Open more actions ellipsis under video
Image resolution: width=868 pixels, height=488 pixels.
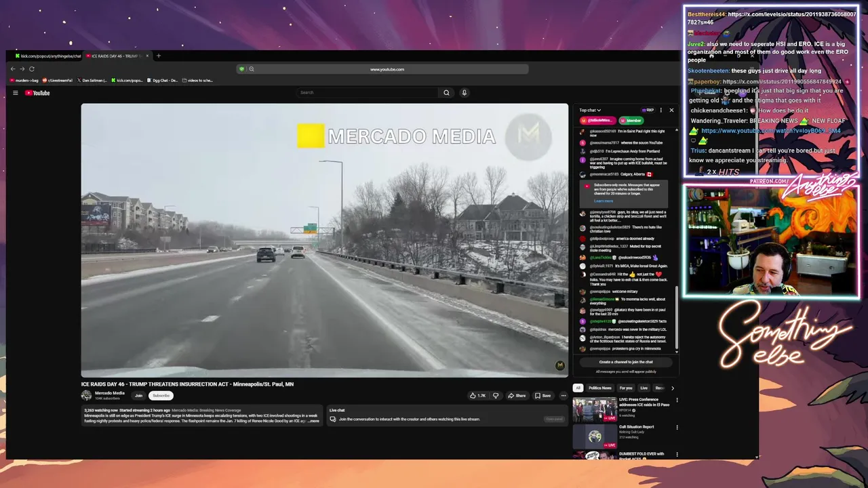[563, 396]
